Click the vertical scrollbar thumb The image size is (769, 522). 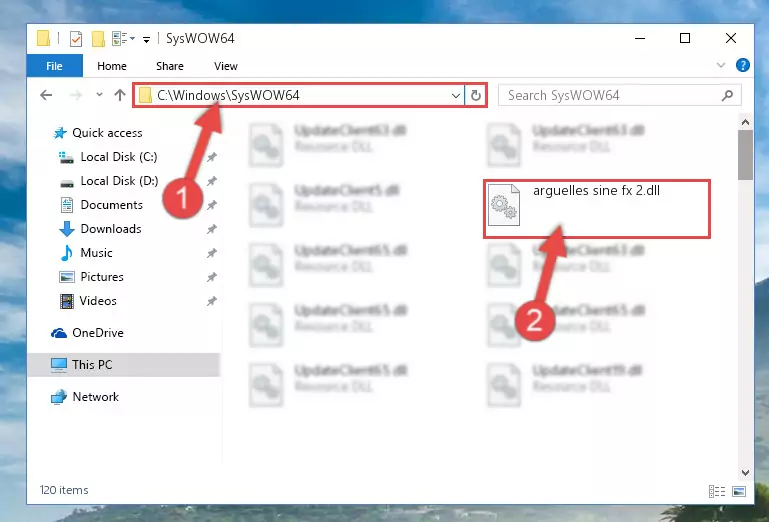pos(745,155)
